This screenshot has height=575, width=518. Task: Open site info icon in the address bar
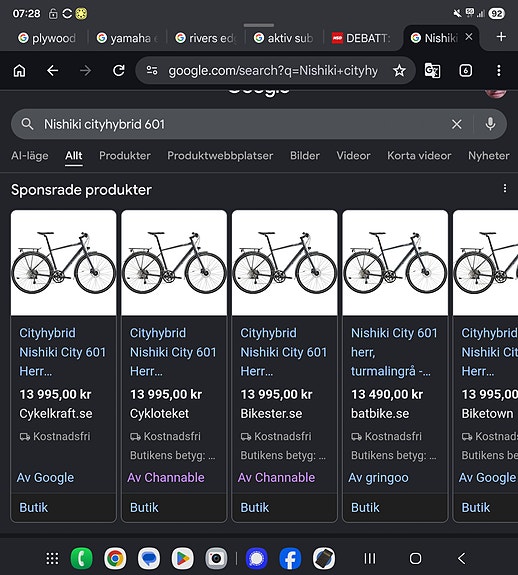(152, 70)
